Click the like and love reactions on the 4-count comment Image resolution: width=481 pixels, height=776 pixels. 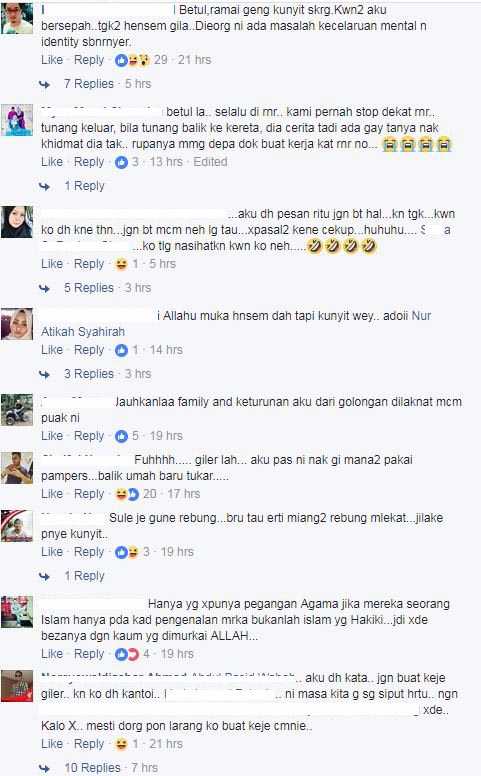tap(127, 654)
